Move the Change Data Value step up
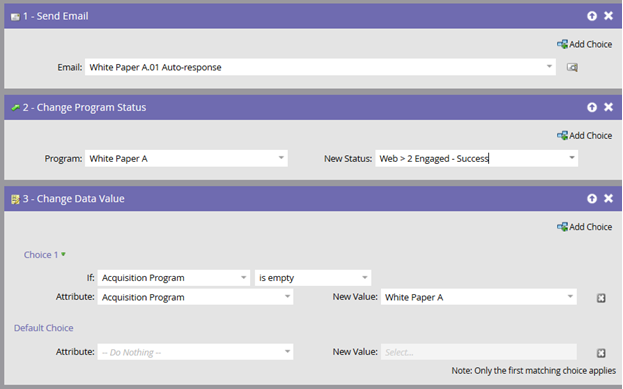The height and width of the screenshot is (389, 623). (x=592, y=199)
